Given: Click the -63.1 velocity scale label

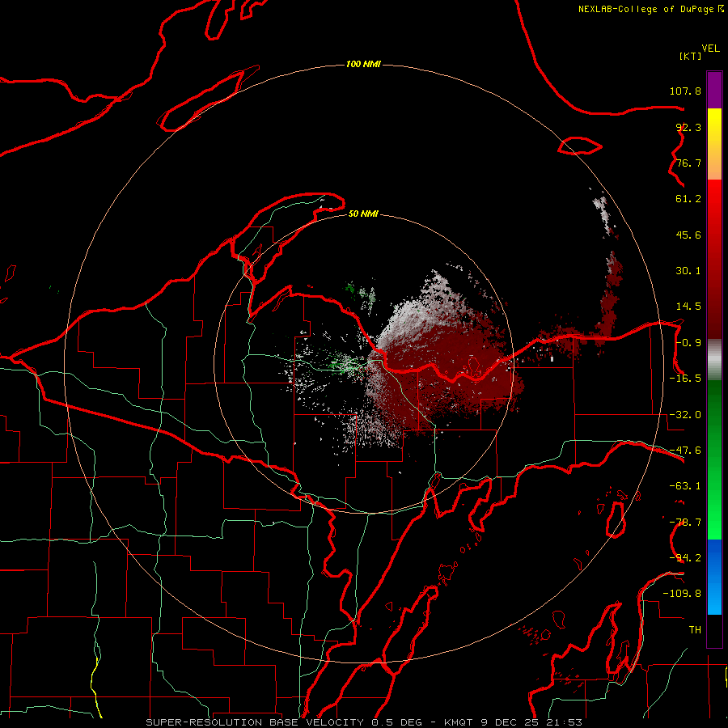Looking at the screenshot, I should coord(685,486).
